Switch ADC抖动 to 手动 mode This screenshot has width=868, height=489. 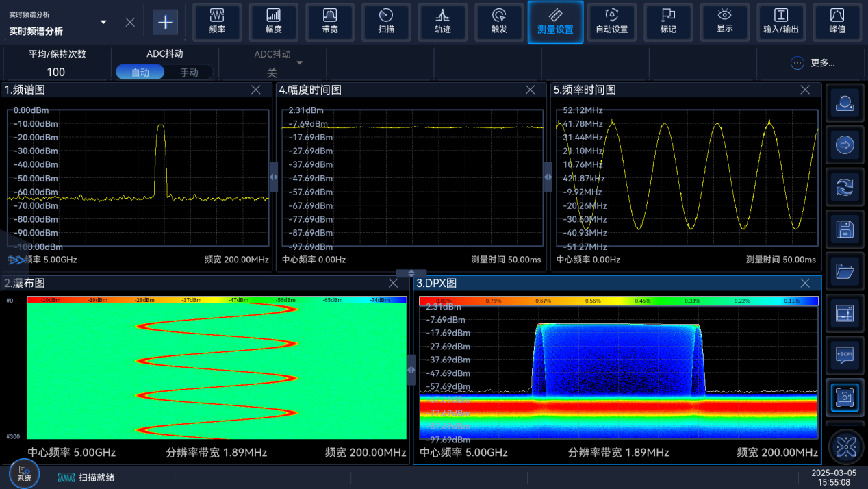tap(189, 72)
